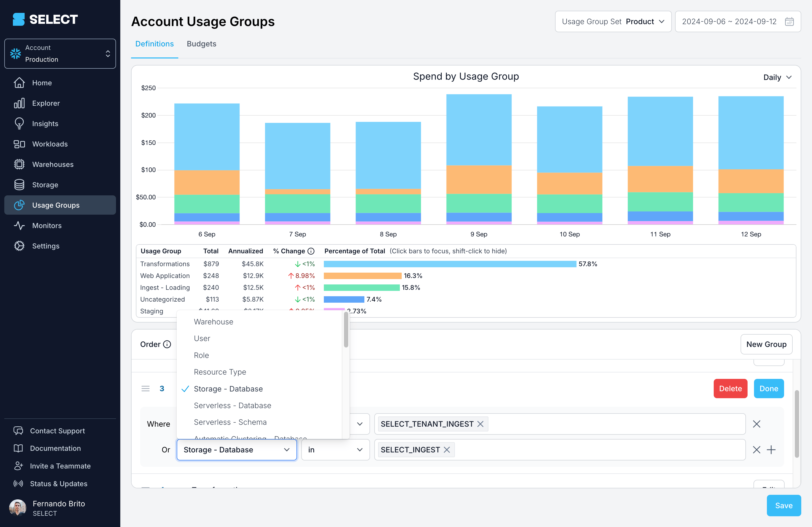This screenshot has width=812, height=527.
Task: Choose Storage - Database checked option
Action: coord(228,389)
